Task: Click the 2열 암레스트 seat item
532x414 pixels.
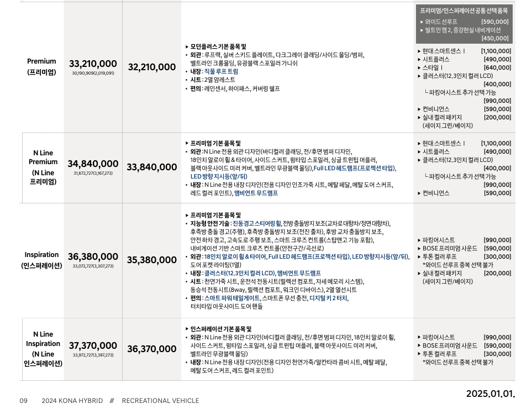Action: (219, 80)
